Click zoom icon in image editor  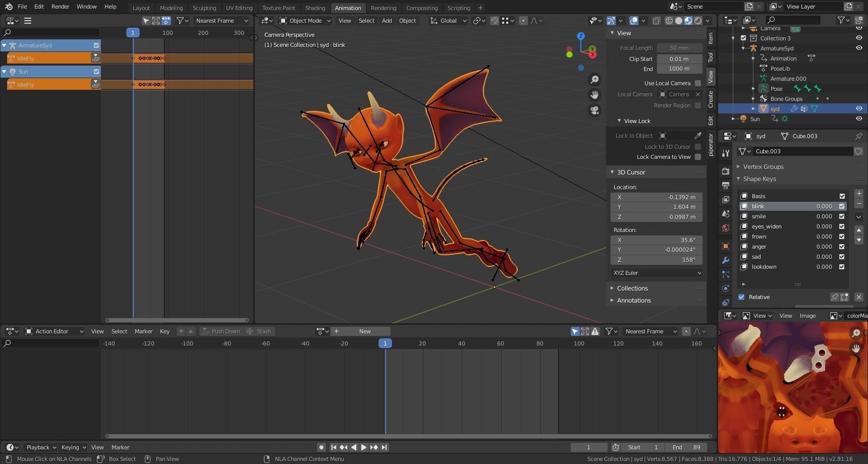pyautogui.click(x=856, y=333)
